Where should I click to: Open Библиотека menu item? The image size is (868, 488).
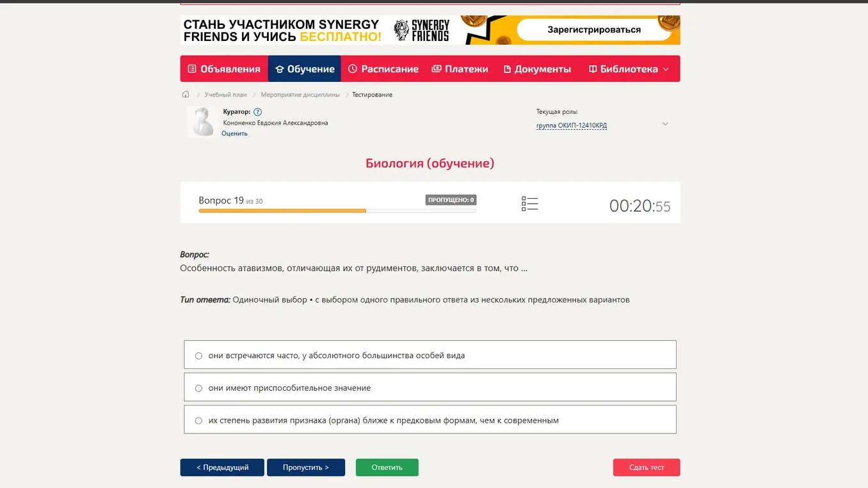click(629, 68)
